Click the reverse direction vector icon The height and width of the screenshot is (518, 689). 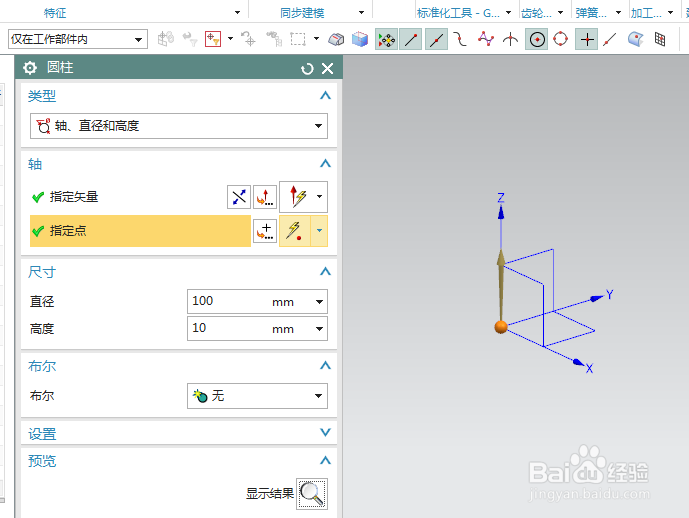[x=239, y=196]
